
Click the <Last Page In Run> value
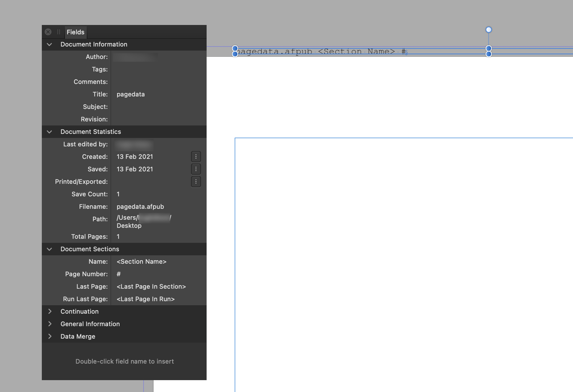[146, 299]
